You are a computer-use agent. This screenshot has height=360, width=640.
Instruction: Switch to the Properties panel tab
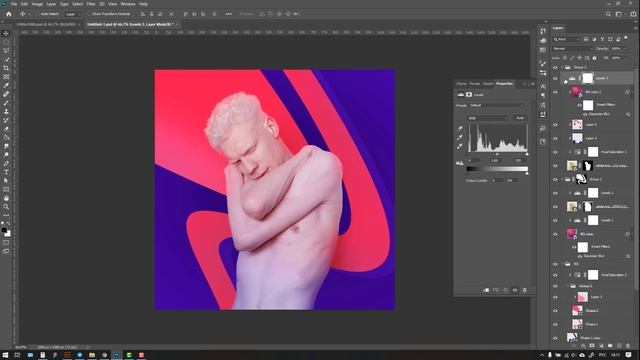click(504, 84)
